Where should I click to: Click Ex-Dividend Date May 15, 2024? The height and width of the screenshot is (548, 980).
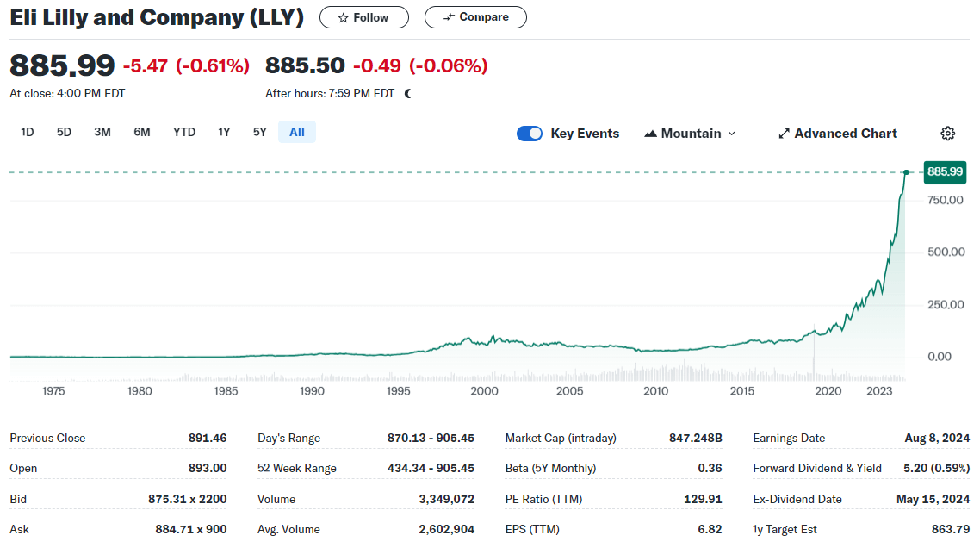click(933, 499)
